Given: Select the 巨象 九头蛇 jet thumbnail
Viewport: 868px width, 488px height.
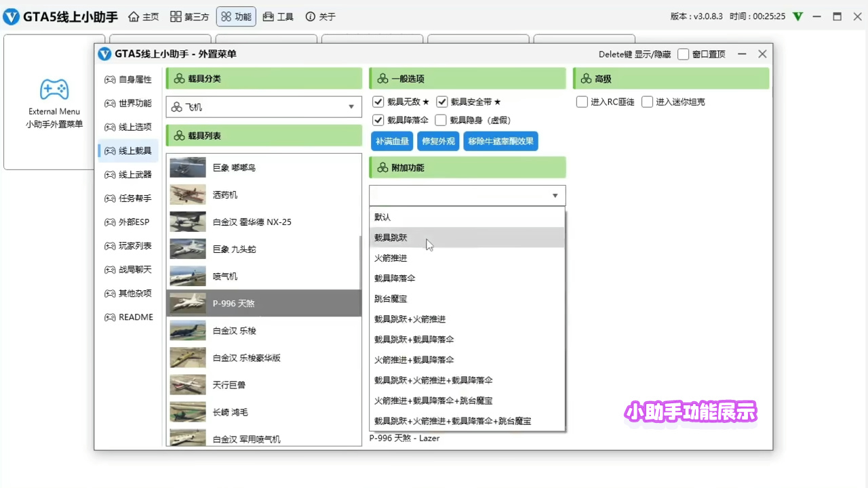Looking at the screenshot, I should (188, 249).
